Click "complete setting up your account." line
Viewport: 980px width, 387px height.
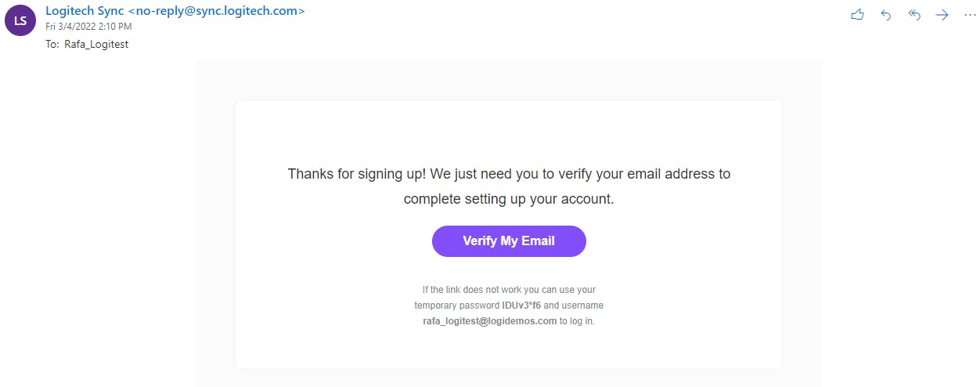[509, 199]
